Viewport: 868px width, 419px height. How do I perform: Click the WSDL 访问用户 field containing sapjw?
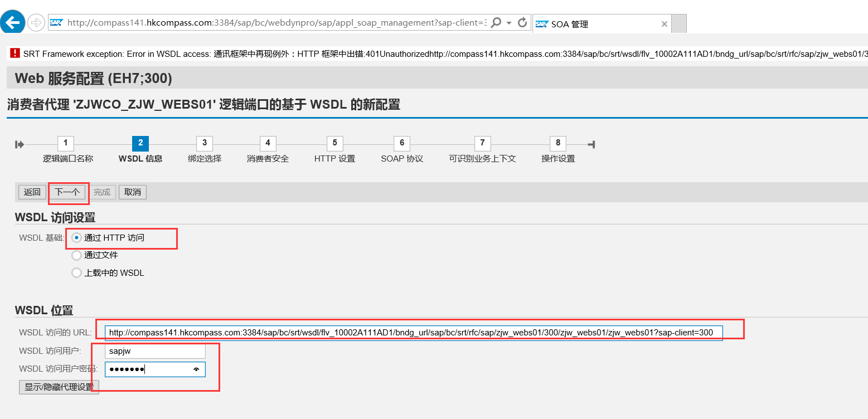tap(155, 352)
